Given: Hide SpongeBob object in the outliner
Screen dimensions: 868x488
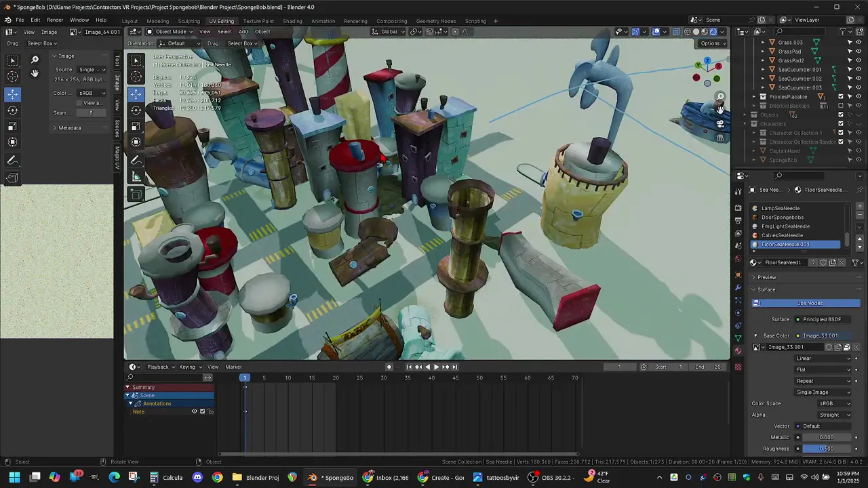Looking at the screenshot, I should click(x=859, y=160).
